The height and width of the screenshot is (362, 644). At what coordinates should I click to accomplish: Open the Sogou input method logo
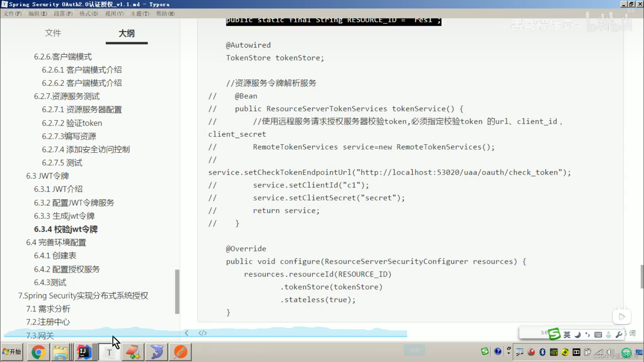(x=554, y=334)
